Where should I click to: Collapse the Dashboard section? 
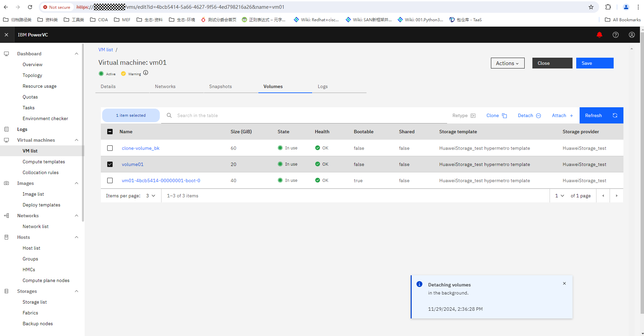click(x=77, y=54)
